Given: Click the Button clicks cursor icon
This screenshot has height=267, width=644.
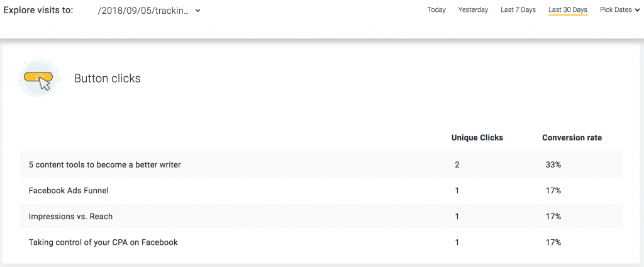Looking at the screenshot, I should tap(38, 78).
